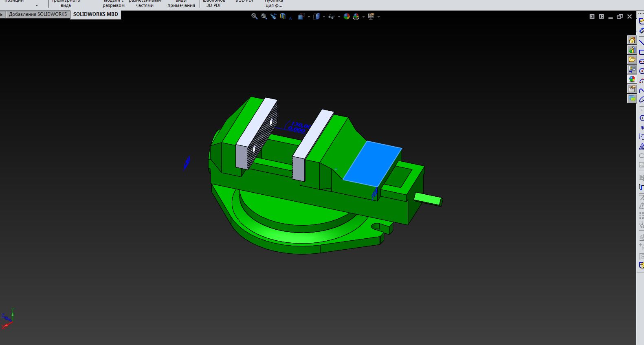Screen dimensions: 644x345
Task: Click the Dynamic Annotation Views icon
Action: point(290,17)
